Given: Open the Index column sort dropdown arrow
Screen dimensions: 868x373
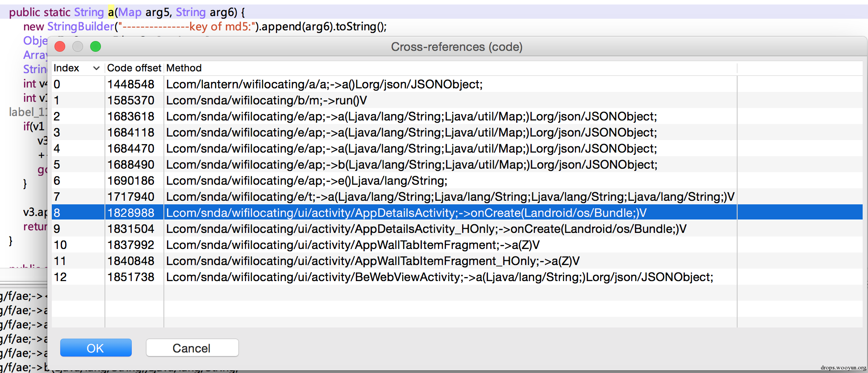Looking at the screenshot, I should (96, 68).
